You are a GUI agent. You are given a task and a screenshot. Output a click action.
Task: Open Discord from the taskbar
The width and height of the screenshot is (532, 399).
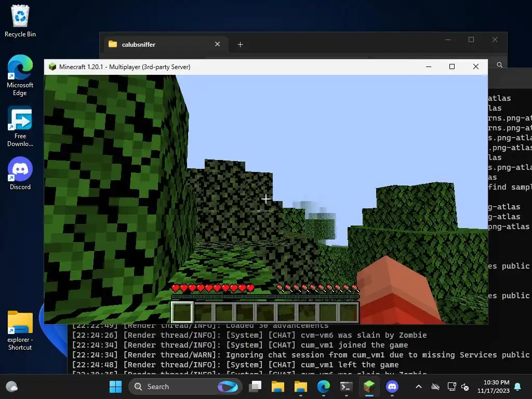[x=392, y=387]
